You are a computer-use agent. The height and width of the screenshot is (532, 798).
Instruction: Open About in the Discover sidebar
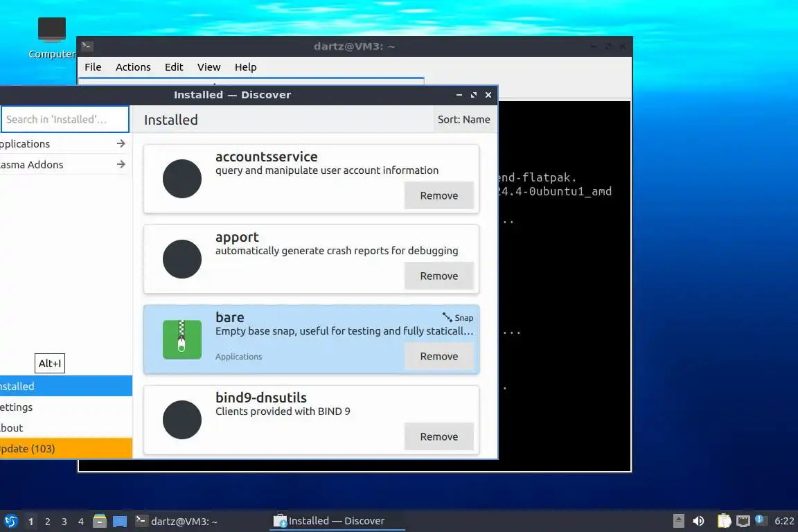point(66,427)
